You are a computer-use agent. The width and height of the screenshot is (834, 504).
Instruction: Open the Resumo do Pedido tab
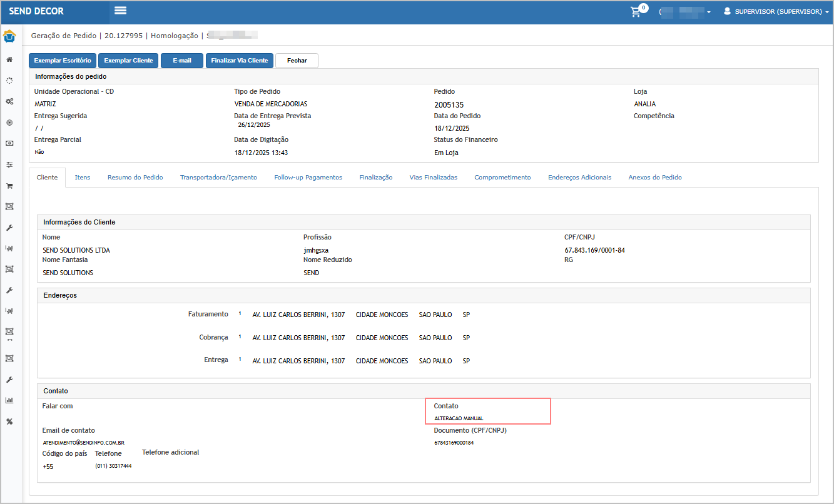click(x=135, y=178)
